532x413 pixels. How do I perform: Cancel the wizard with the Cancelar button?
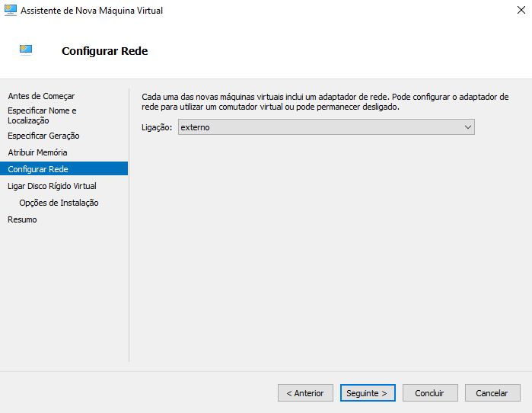(x=492, y=393)
